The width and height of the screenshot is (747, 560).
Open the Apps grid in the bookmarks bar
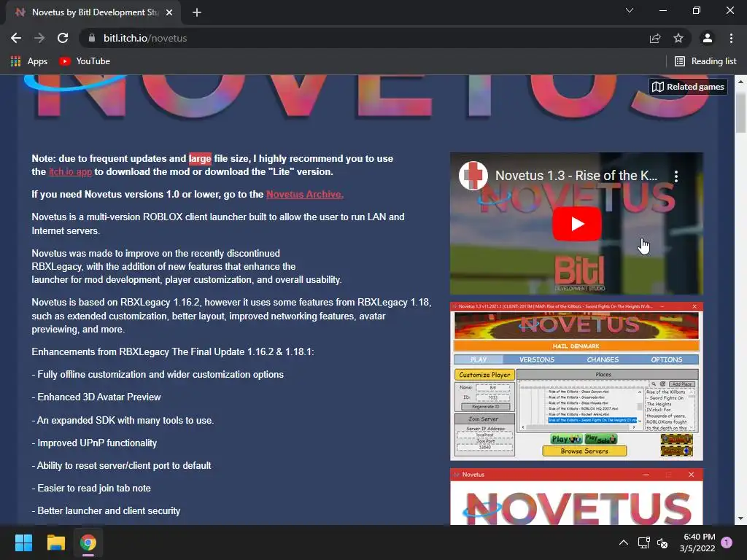(x=29, y=61)
